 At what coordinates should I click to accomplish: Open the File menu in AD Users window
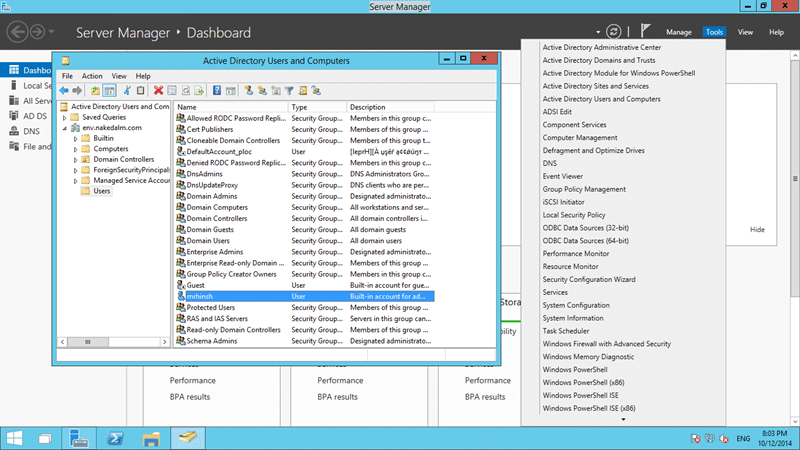point(67,76)
